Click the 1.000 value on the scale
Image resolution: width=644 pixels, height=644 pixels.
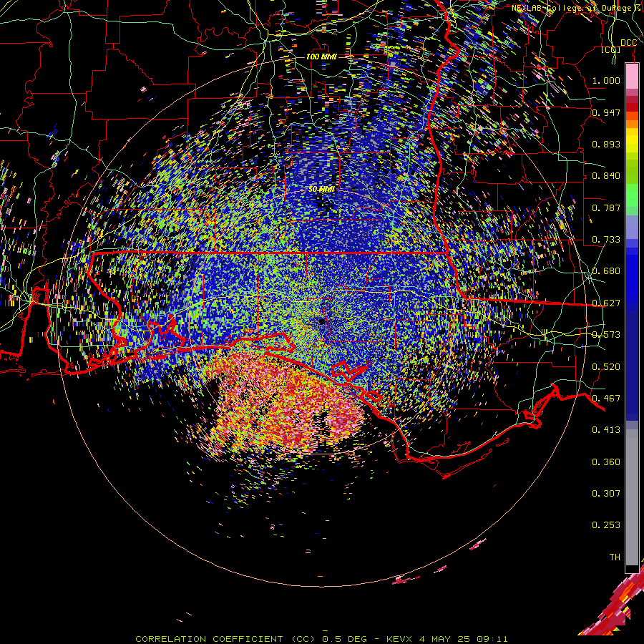coord(606,80)
